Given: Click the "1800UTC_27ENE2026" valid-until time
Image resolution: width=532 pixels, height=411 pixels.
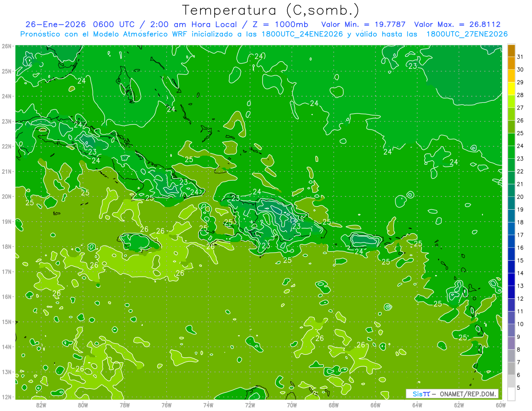Looking at the screenshot, I should click(467, 34).
